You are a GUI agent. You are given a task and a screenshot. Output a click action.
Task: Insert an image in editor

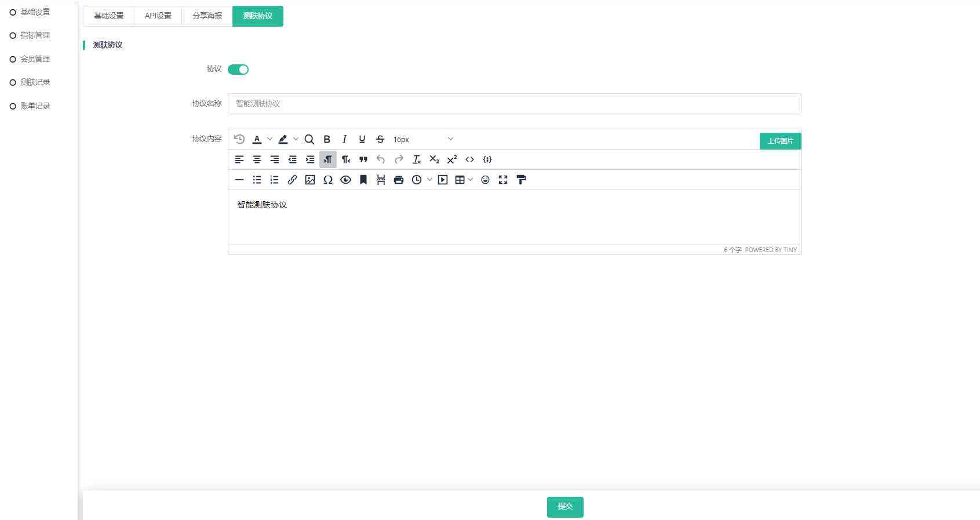[x=310, y=180]
